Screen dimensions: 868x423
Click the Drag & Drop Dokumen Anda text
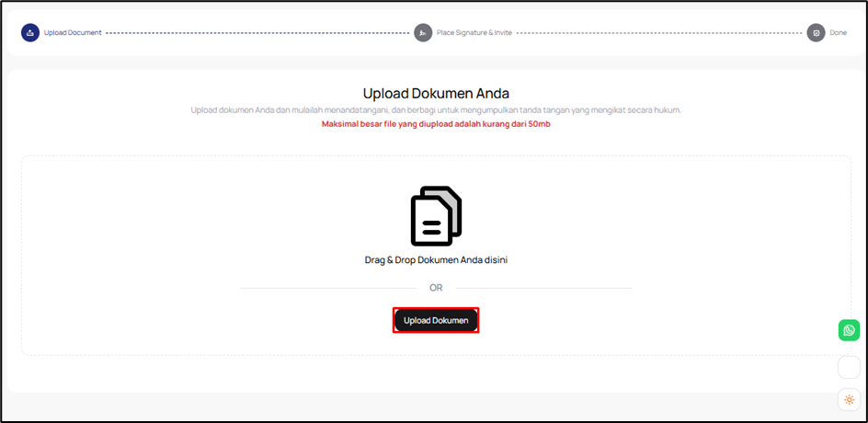[x=436, y=260]
